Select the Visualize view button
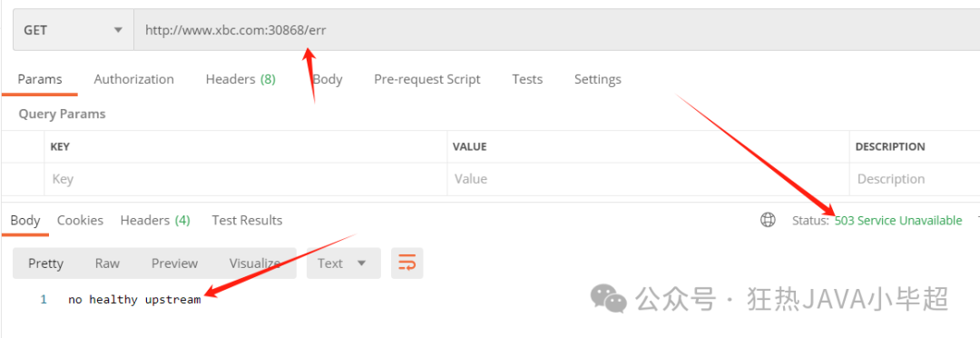Screen dimensions: 980x338 coord(254,263)
